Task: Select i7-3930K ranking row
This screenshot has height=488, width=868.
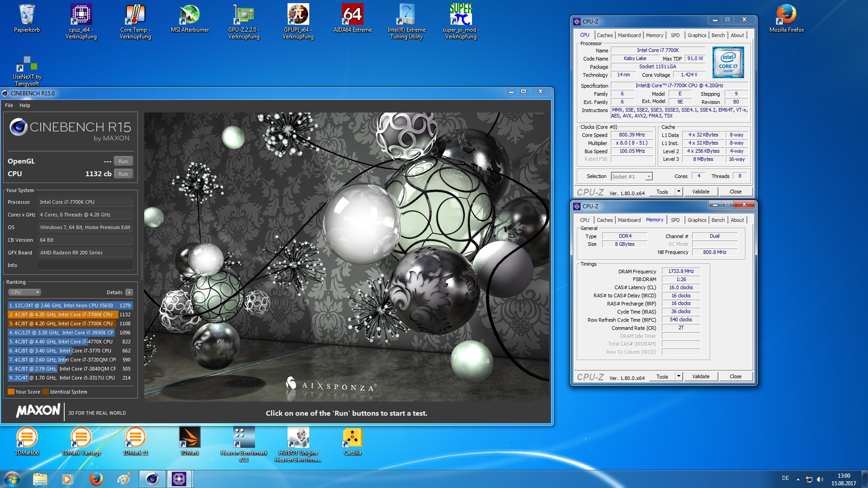Action: 70,333
